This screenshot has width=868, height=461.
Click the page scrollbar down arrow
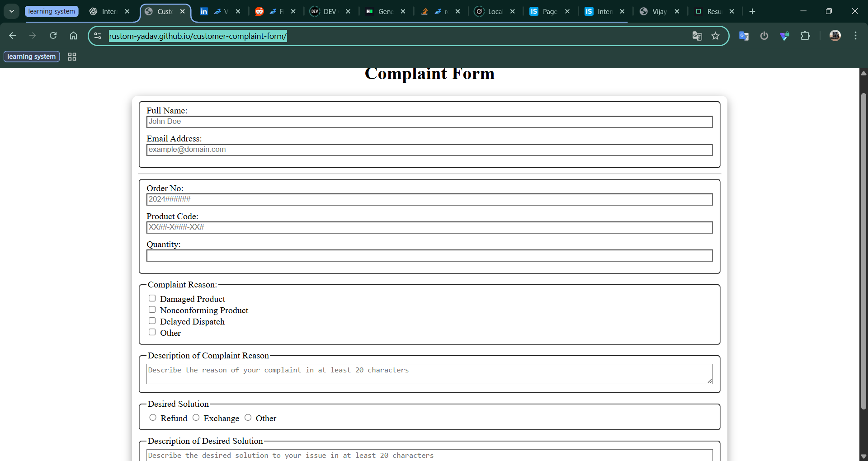863,456
